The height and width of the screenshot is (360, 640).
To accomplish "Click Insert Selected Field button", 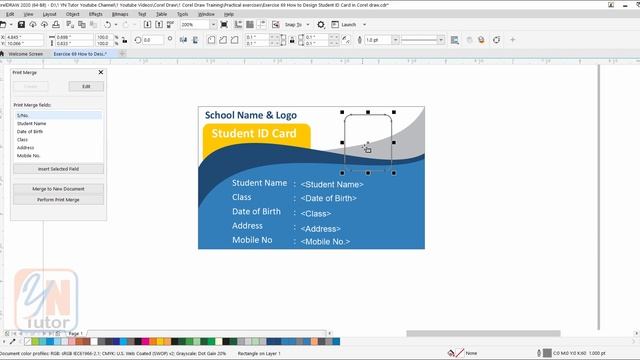I will click(x=58, y=169).
